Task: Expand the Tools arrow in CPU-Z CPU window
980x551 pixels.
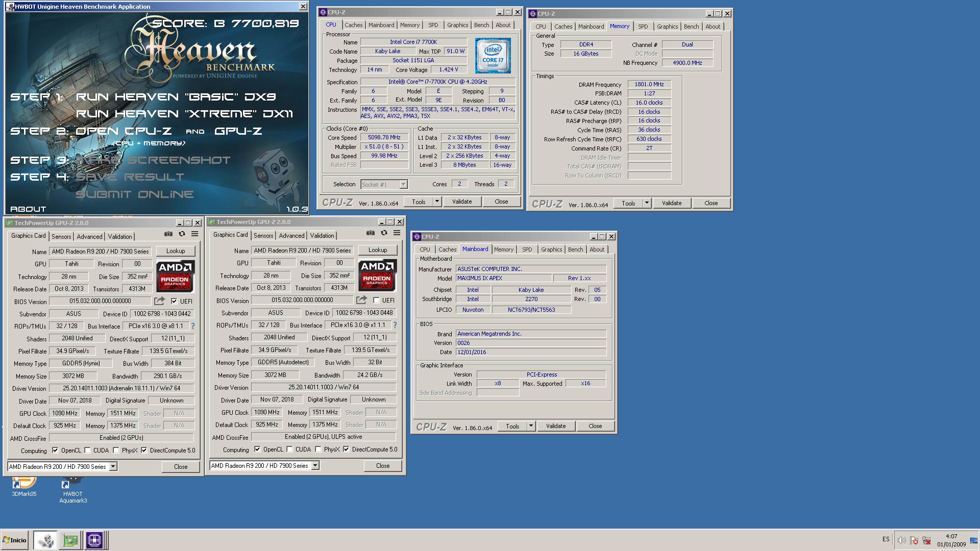Action: [x=437, y=202]
